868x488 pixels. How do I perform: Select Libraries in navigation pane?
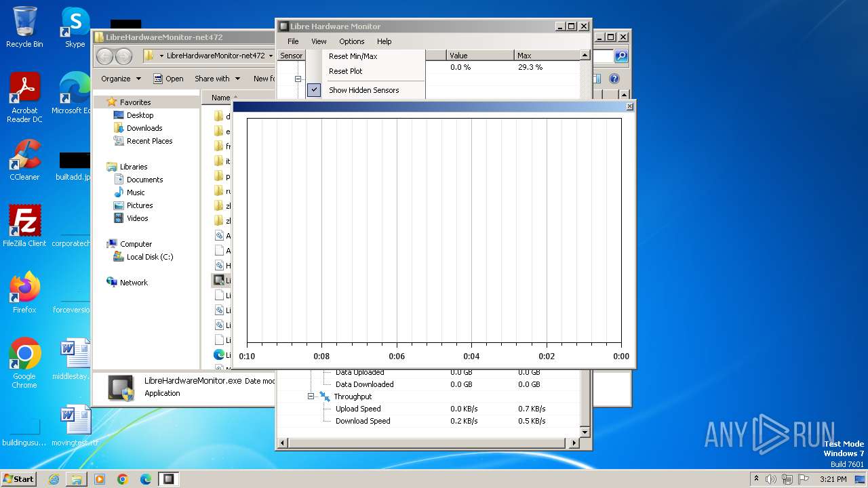coord(134,167)
